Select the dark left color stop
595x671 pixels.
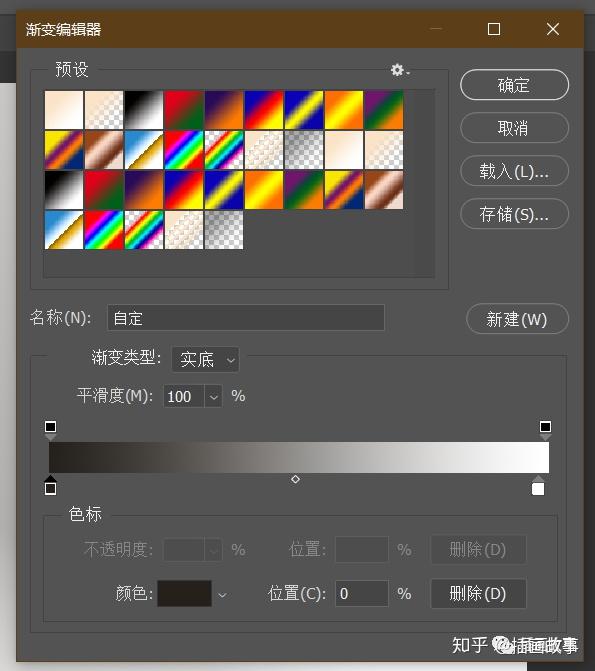point(51,486)
